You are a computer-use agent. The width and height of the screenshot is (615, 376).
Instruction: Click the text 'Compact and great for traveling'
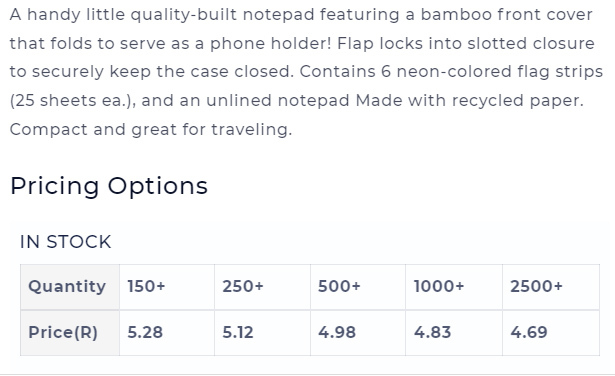click(x=151, y=130)
